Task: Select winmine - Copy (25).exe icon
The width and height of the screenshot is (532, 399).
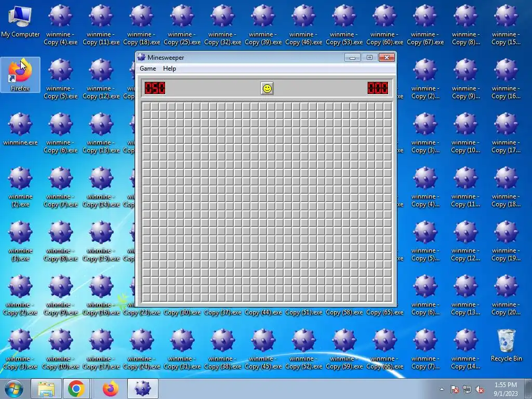Action: [182, 25]
